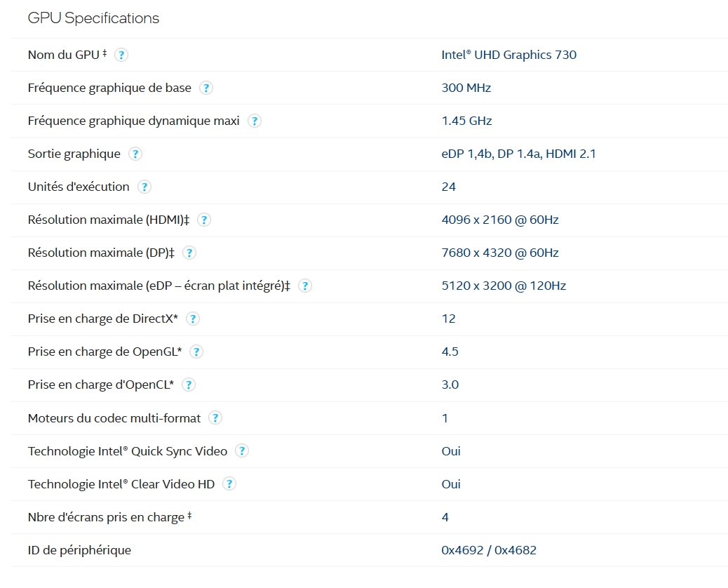
Task: Click the Intel UHD Graphics 730 value
Action: [x=508, y=55]
